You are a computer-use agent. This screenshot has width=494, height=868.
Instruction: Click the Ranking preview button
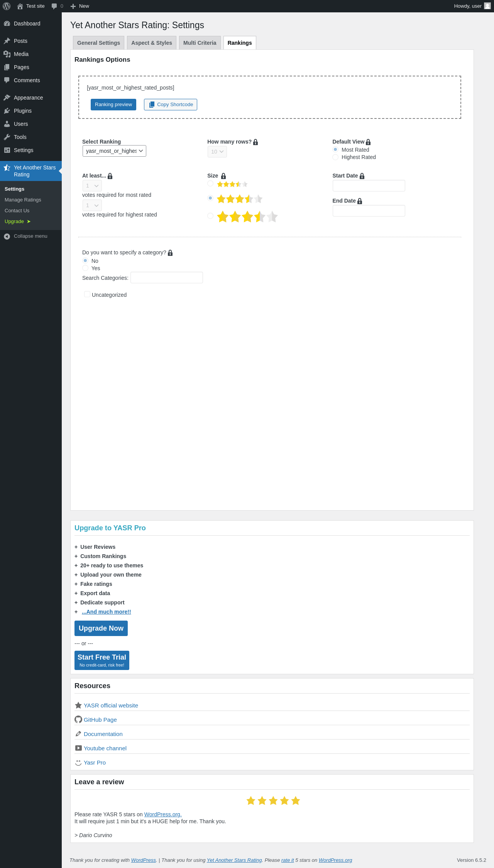click(x=113, y=105)
